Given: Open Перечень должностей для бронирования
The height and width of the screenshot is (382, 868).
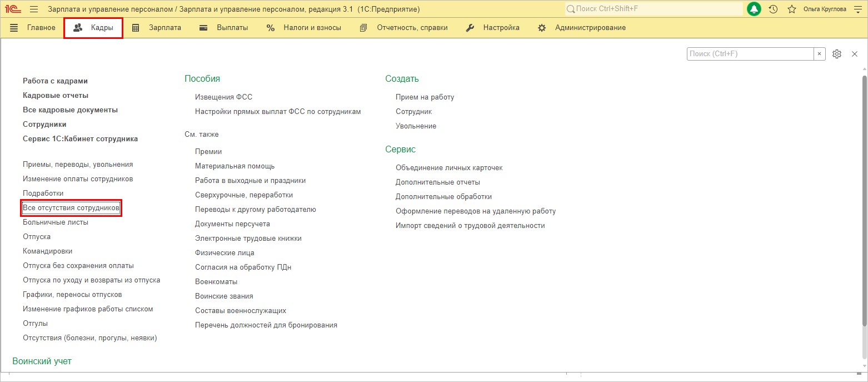Looking at the screenshot, I should pos(266,325).
